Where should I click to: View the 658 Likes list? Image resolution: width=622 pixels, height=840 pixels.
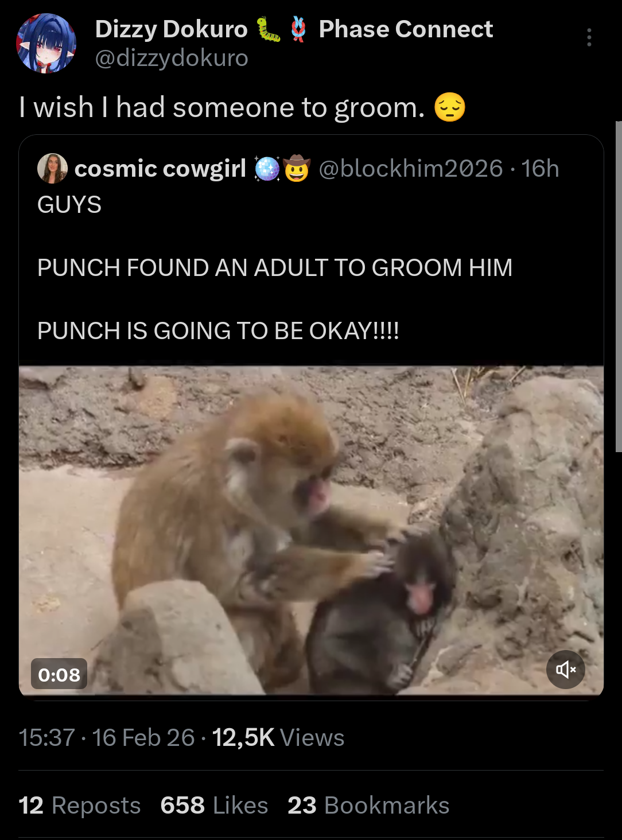[215, 805]
